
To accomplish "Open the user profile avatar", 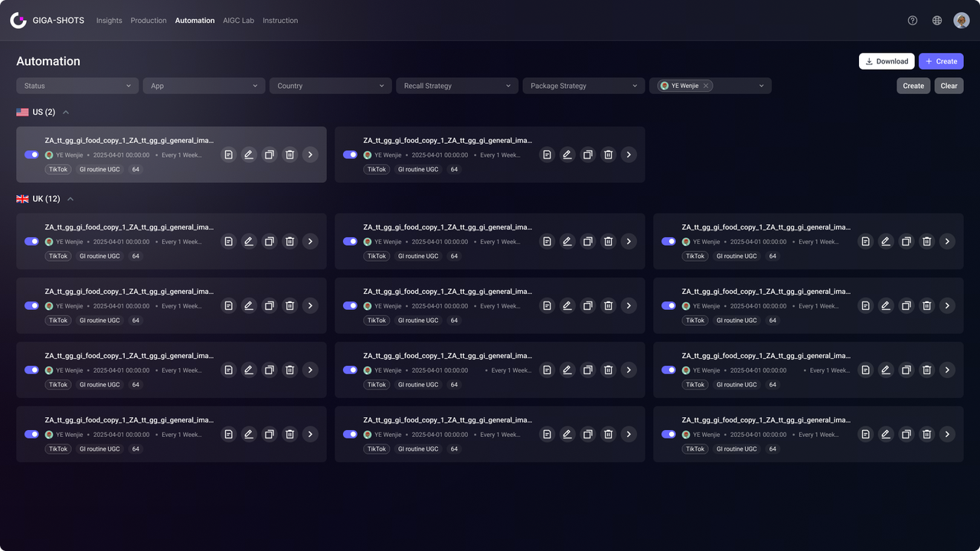I will [x=962, y=21].
